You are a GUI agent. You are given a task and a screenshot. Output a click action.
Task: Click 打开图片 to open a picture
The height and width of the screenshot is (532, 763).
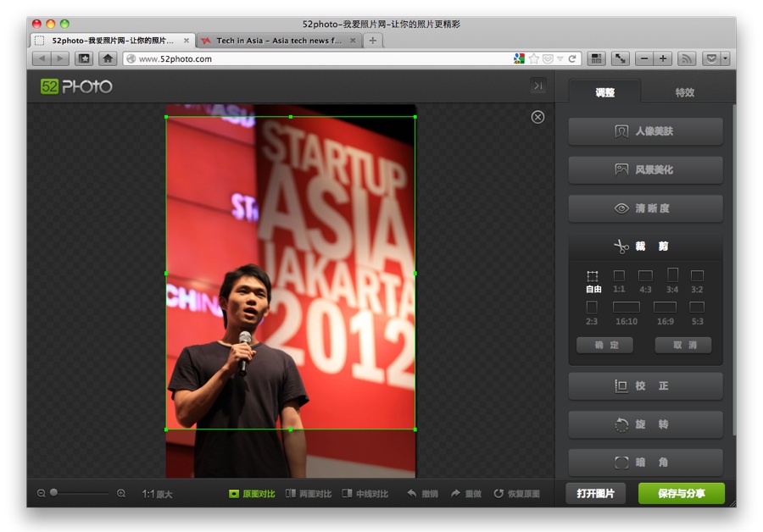pyautogui.click(x=596, y=494)
